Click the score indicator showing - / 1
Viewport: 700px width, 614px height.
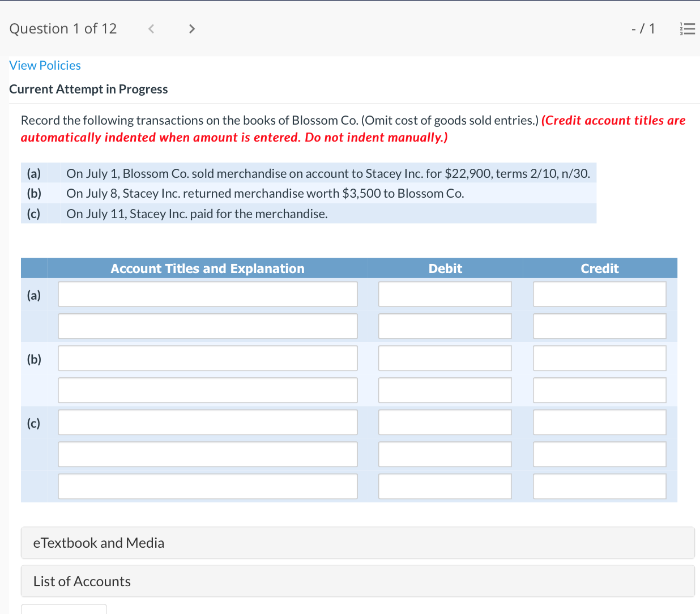click(x=643, y=28)
